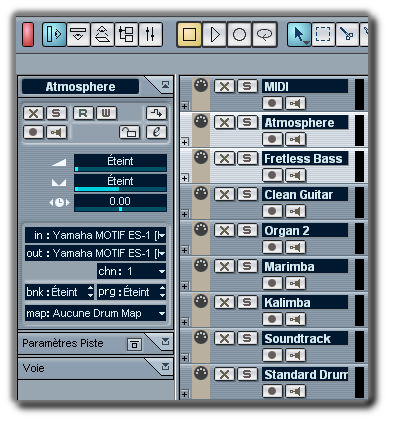Expand the Paramètres Piste section corner button
The width and height of the screenshot is (394, 426).
tap(165, 341)
